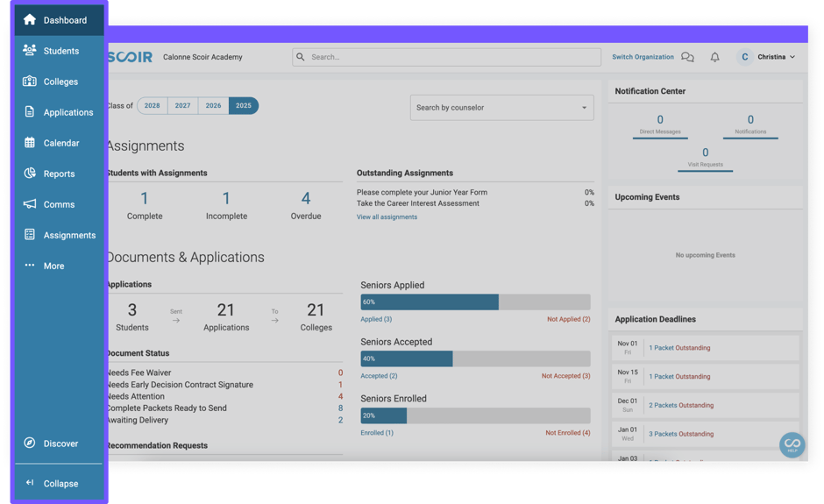Click Not Applied (2) link
This screenshot has width=824, height=504.
click(569, 319)
